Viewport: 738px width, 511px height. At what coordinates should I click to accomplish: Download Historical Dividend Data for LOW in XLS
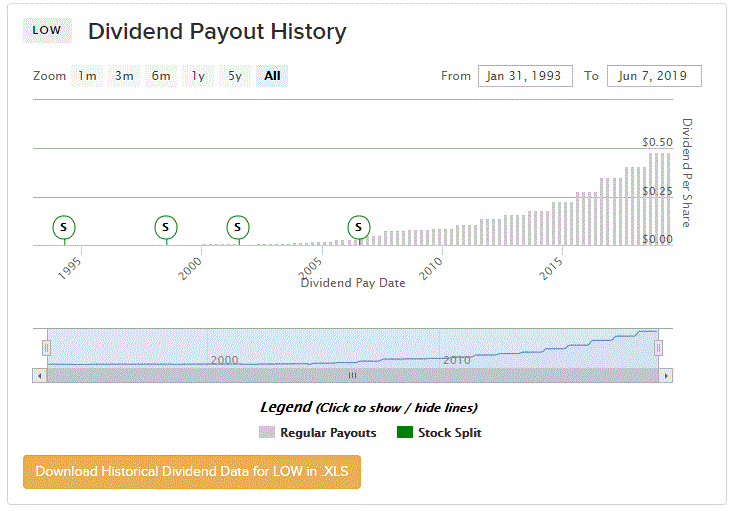pos(192,471)
